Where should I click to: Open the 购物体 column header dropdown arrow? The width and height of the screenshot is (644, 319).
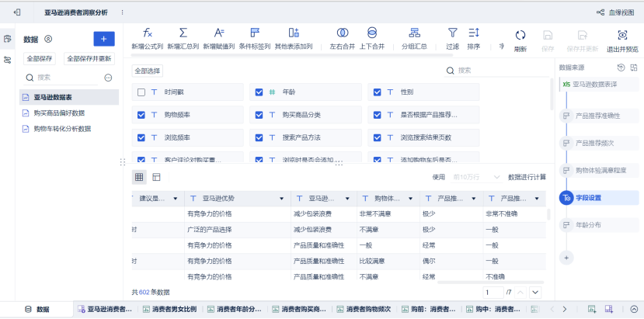(x=410, y=199)
